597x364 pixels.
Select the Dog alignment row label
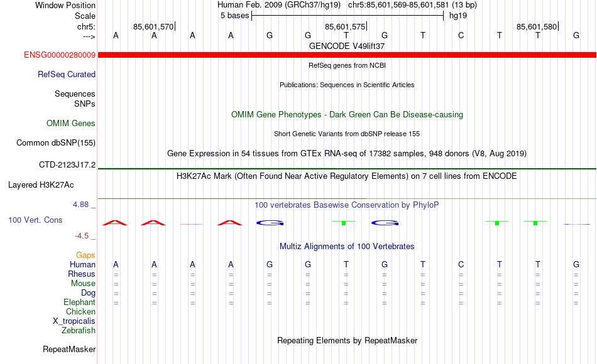tap(89, 293)
